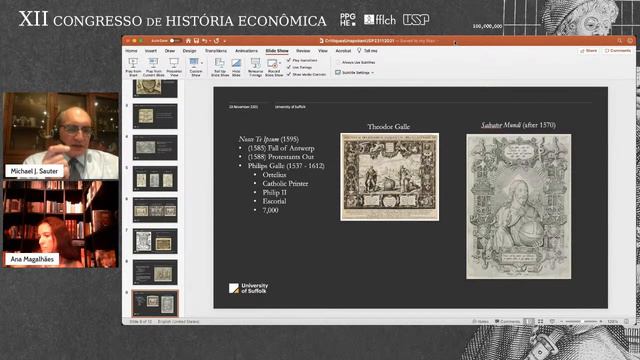640x360 pixels.
Task: Open the Animations ribbon tab
Action: [247, 51]
